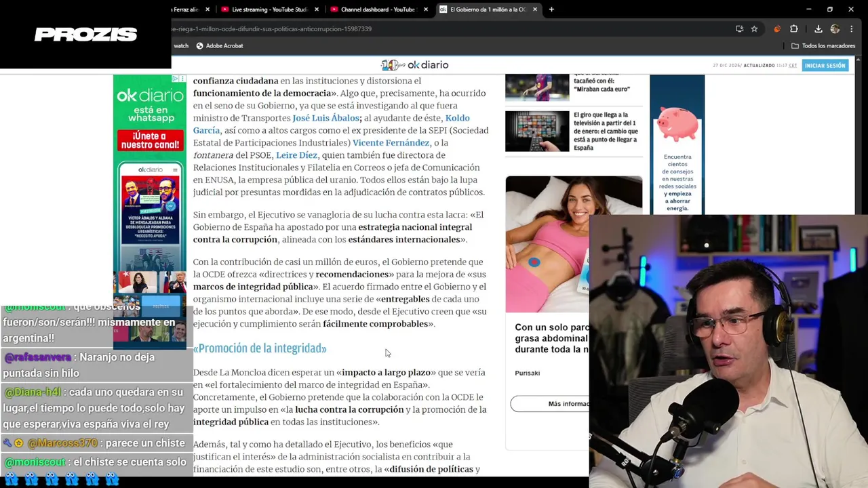Open the football player news thumbnail
868x488 pixels.
[537, 87]
